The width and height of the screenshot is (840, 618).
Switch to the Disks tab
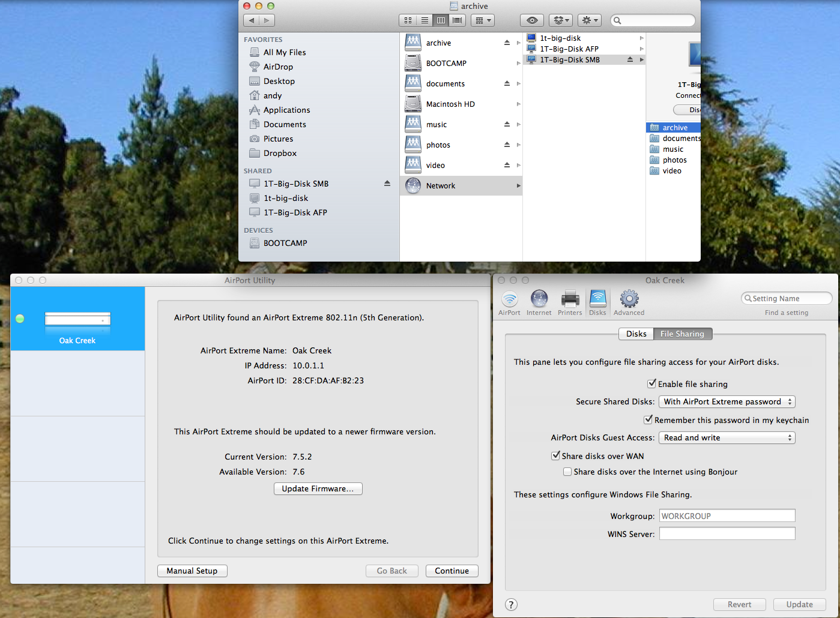tap(636, 334)
